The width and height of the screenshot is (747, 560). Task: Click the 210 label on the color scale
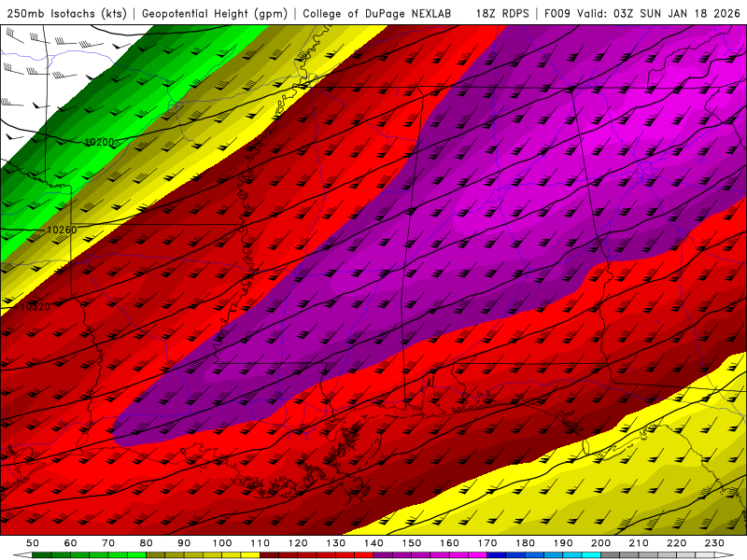point(639,543)
